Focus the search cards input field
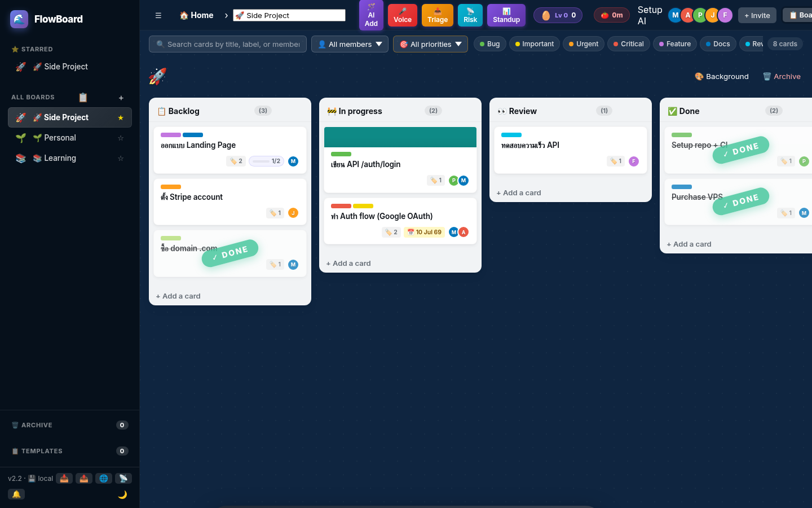Viewport: 812px width, 508px height. tap(228, 44)
